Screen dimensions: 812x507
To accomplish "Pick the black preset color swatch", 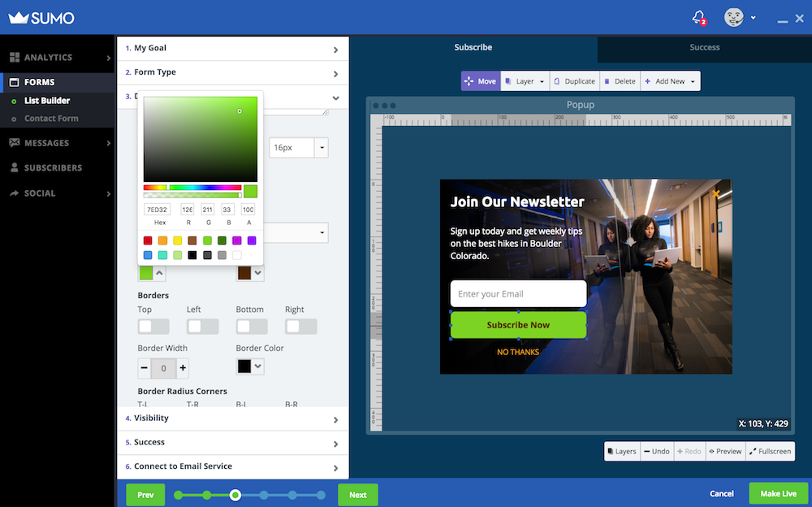I will coord(192,255).
